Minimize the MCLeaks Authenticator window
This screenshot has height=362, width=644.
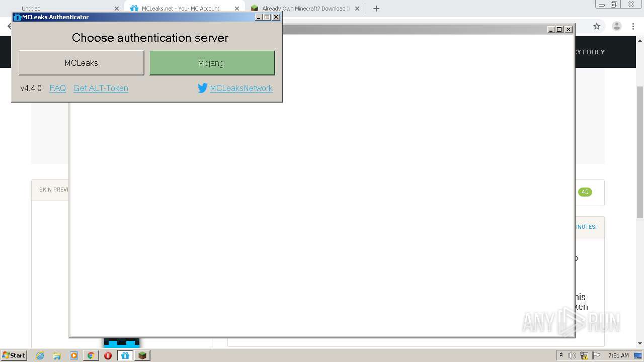point(259,17)
